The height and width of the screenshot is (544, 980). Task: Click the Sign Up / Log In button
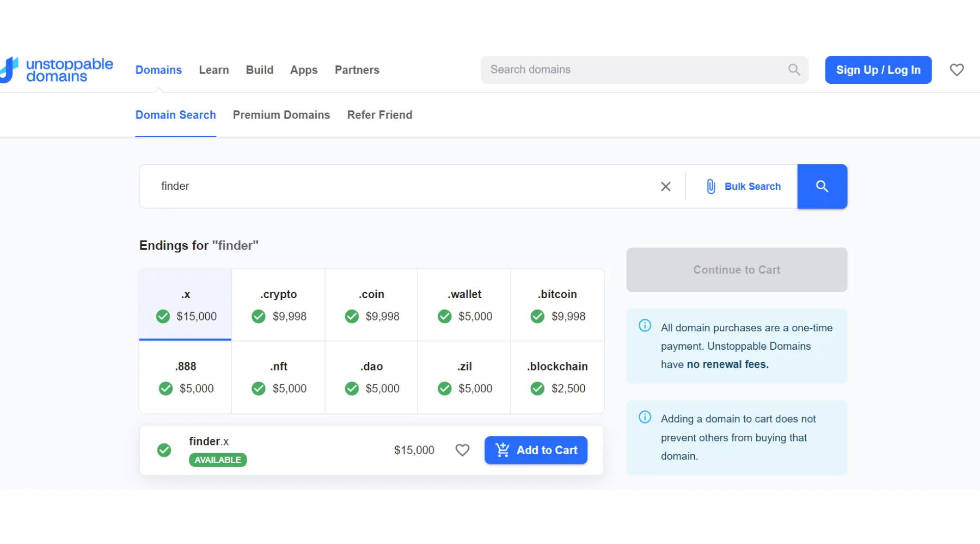878,70
